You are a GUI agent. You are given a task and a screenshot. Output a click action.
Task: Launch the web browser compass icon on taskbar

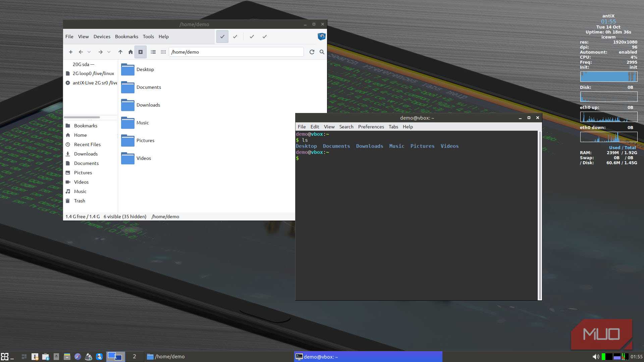[77, 357]
